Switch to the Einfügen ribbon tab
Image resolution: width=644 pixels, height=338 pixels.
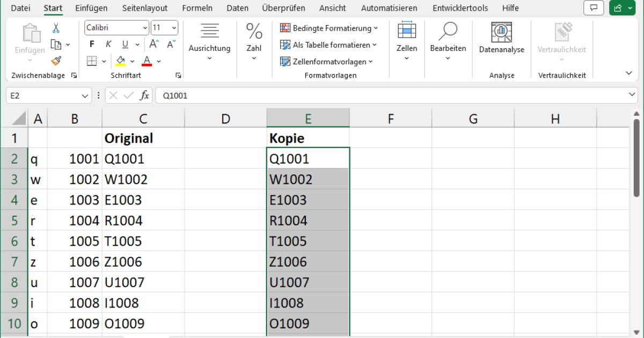click(x=91, y=8)
